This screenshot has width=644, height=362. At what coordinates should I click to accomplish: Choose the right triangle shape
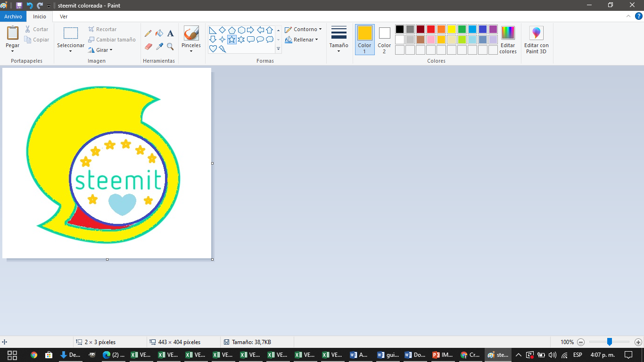pos(213,30)
